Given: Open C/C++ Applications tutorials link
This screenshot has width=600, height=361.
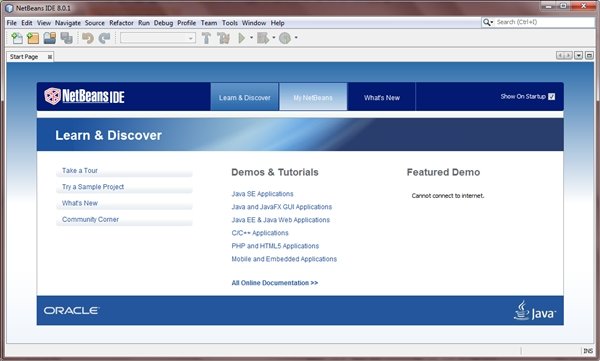Looking at the screenshot, I should click(260, 233).
